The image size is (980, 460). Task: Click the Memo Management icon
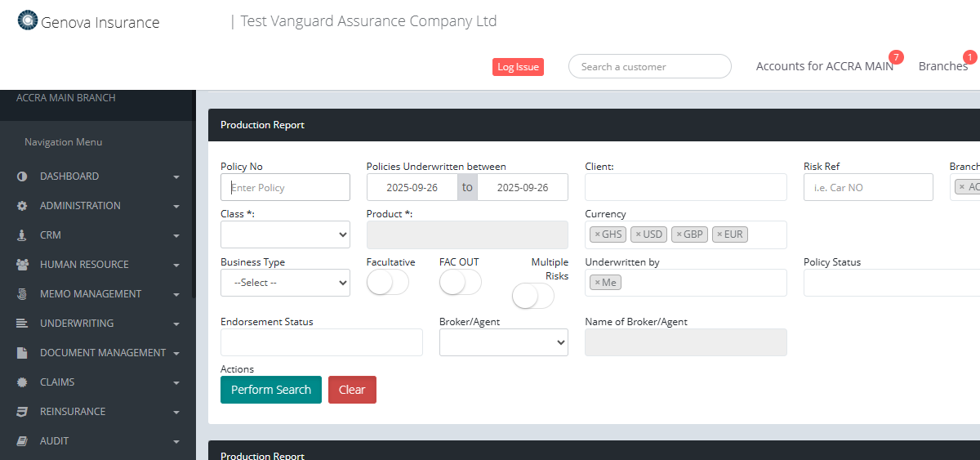22,294
